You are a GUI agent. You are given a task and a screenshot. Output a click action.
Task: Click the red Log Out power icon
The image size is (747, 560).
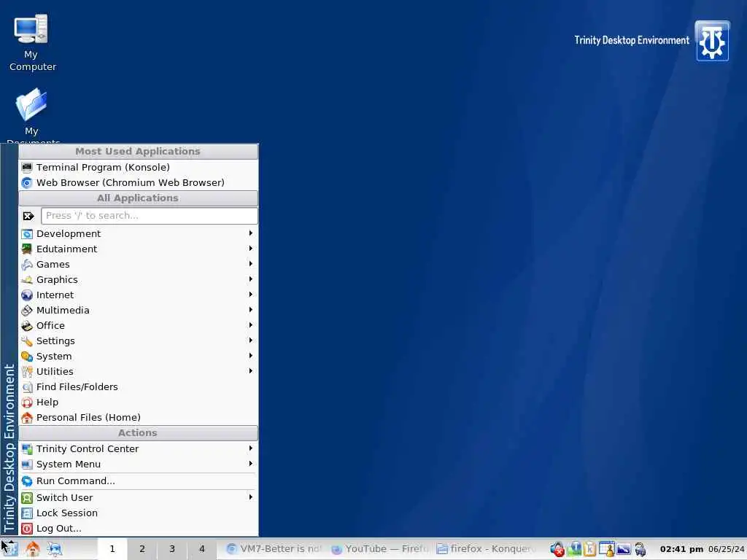tap(27, 529)
